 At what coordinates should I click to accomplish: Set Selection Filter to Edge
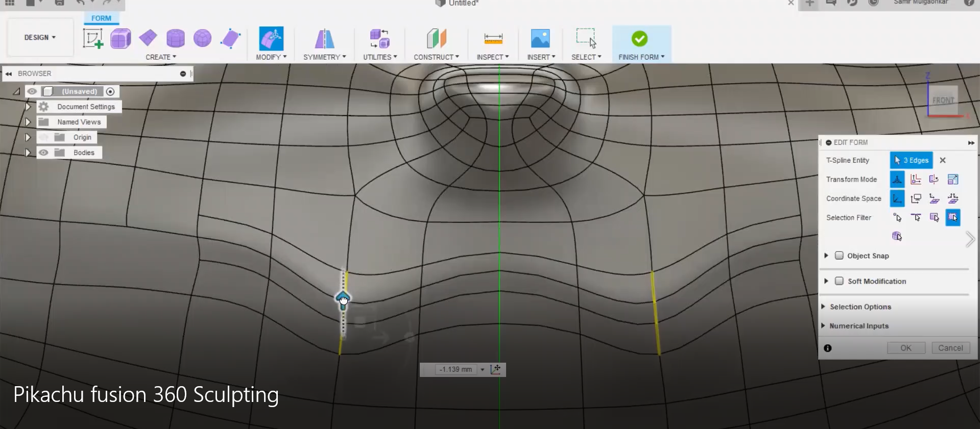pyautogui.click(x=916, y=218)
